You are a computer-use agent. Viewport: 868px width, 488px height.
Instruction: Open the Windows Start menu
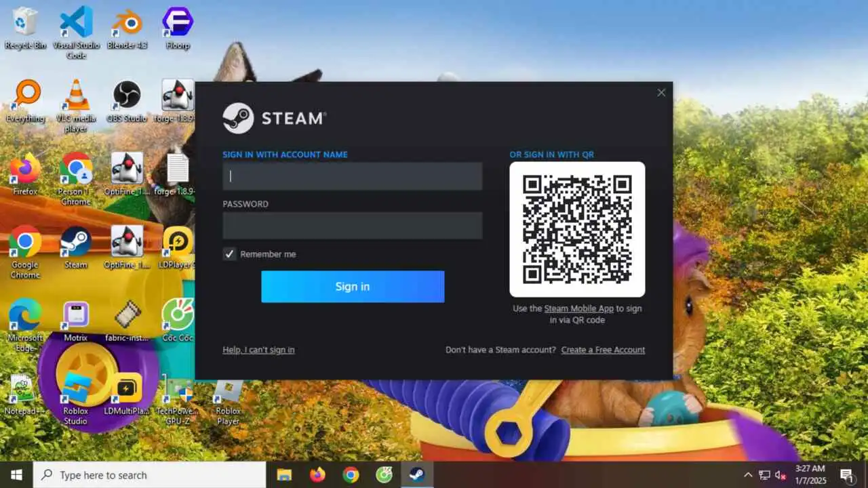click(x=16, y=474)
